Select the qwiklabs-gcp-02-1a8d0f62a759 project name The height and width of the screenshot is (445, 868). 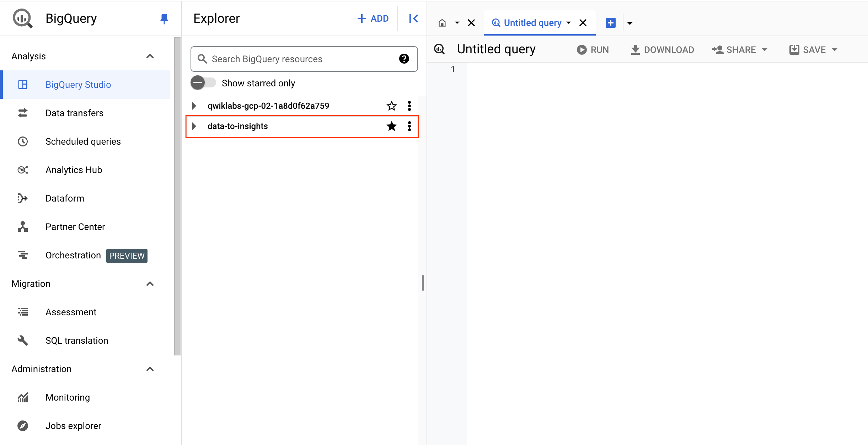coord(268,106)
